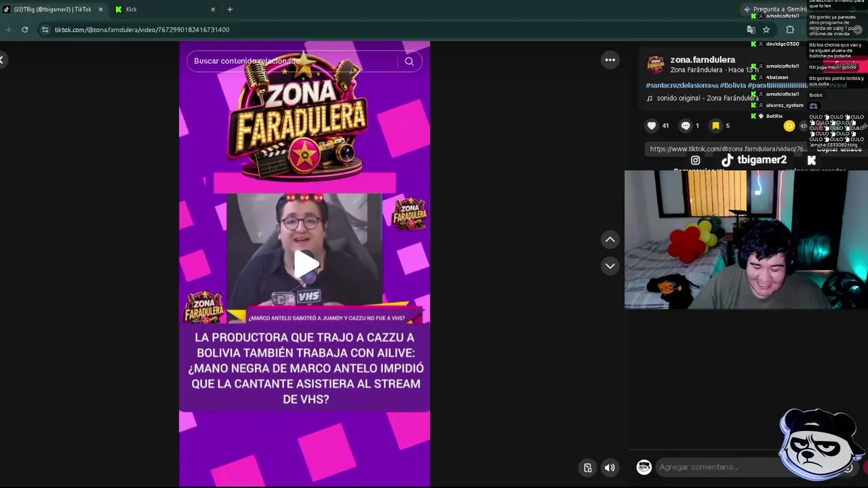Image resolution: width=868 pixels, height=488 pixels.
Task: Like the video with the heart icon
Action: coord(652,125)
